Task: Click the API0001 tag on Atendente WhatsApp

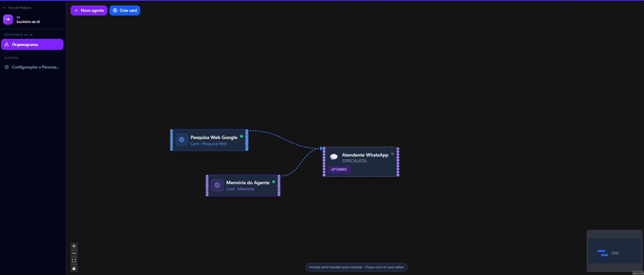Action: [339, 170]
